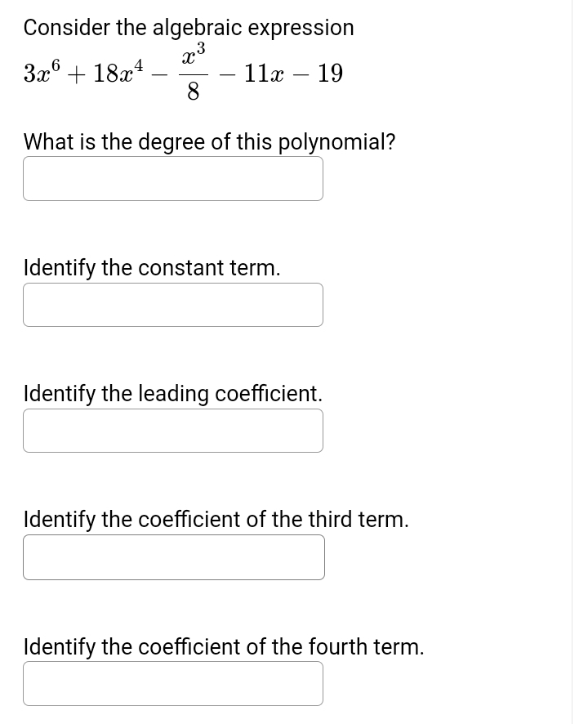The height and width of the screenshot is (724, 588).
Task: Click inside the first empty answer box
Action: click(x=172, y=178)
